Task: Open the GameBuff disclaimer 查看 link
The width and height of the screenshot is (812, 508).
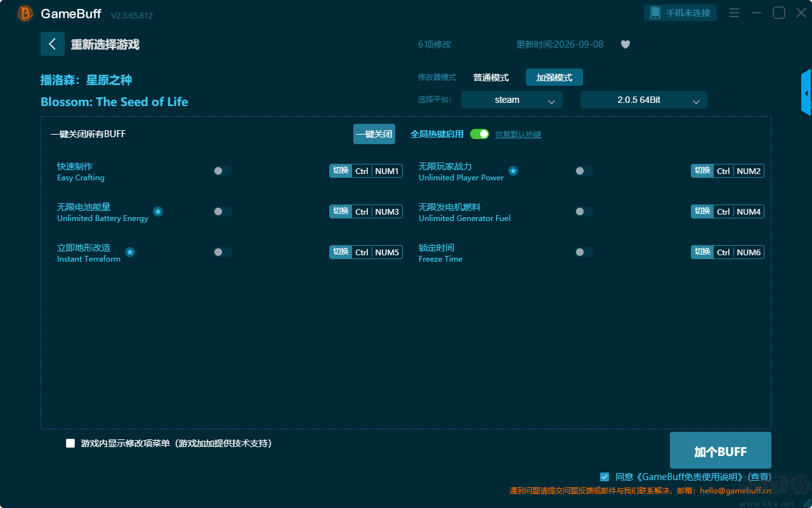Action: coord(760,477)
